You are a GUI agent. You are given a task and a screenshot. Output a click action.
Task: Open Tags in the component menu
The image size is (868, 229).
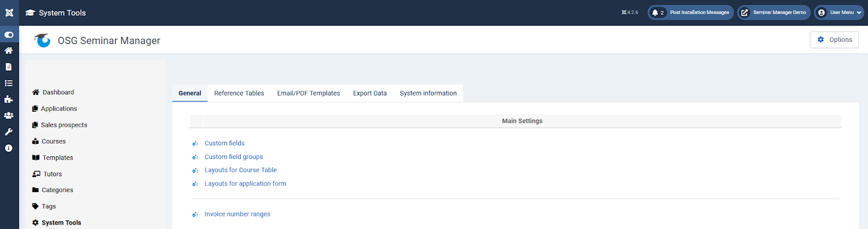coord(49,206)
